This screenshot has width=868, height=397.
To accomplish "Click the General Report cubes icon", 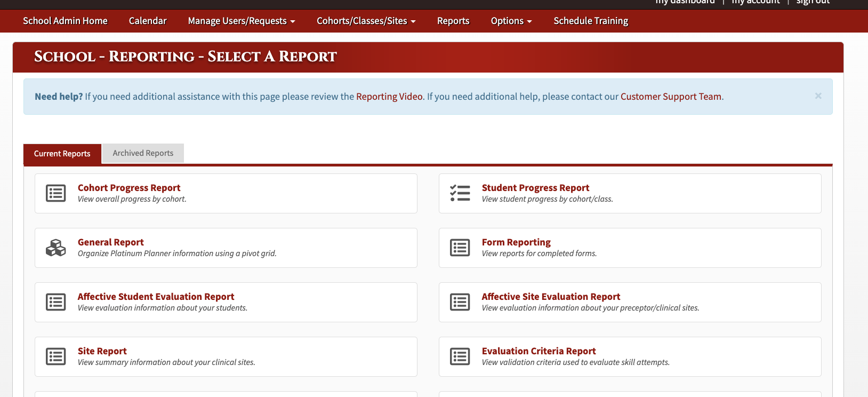I will click(56, 248).
